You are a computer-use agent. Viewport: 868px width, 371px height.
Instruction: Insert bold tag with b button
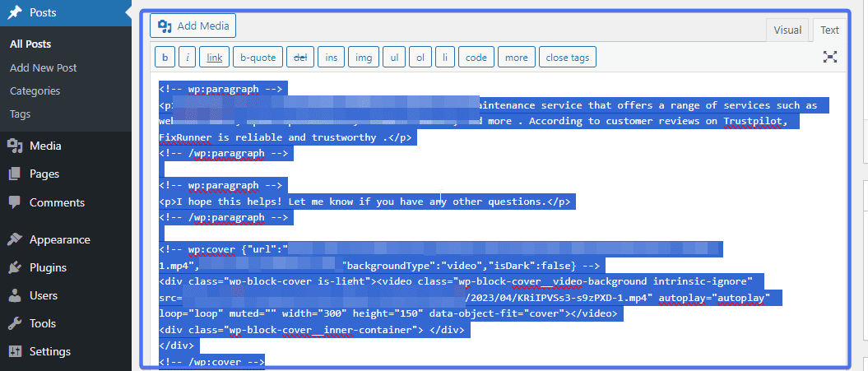(x=165, y=57)
